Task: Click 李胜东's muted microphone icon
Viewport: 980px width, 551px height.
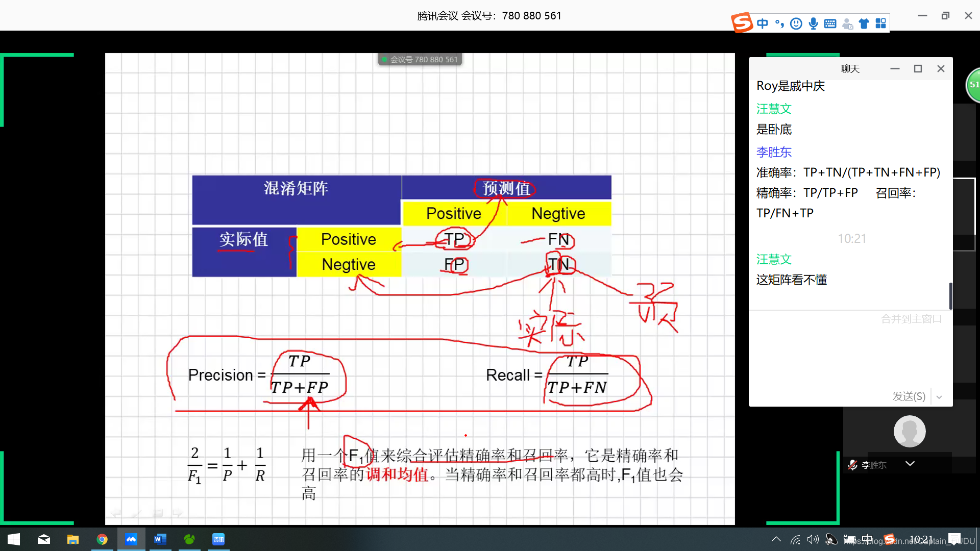Action: pyautogui.click(x=852, y=465)
